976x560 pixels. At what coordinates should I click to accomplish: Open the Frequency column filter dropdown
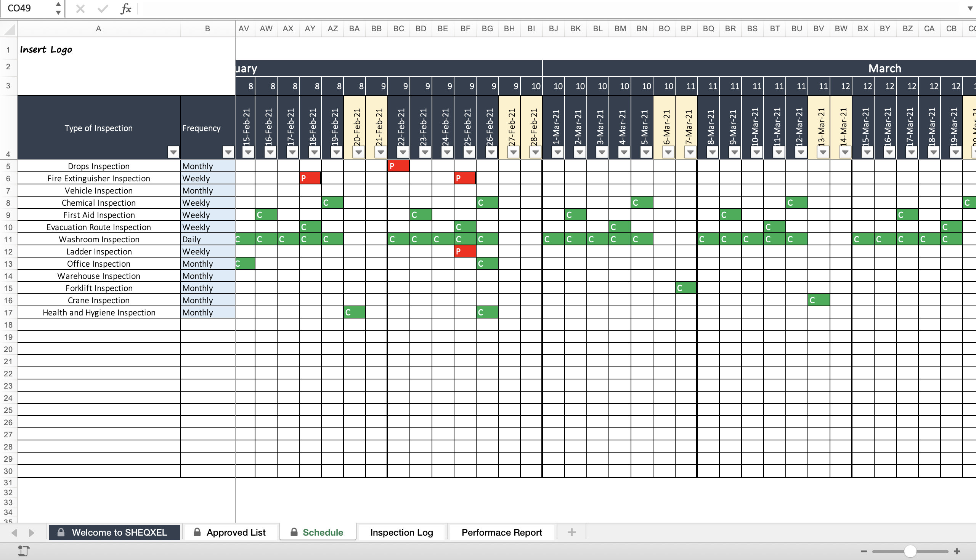(x=228, y=152)
